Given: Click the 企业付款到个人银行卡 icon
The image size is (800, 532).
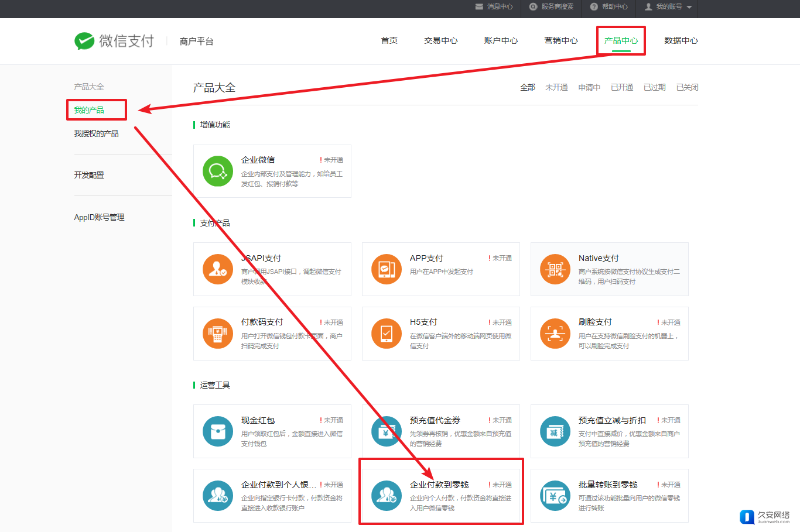Looking at the screenshot, I should [218, 496].
